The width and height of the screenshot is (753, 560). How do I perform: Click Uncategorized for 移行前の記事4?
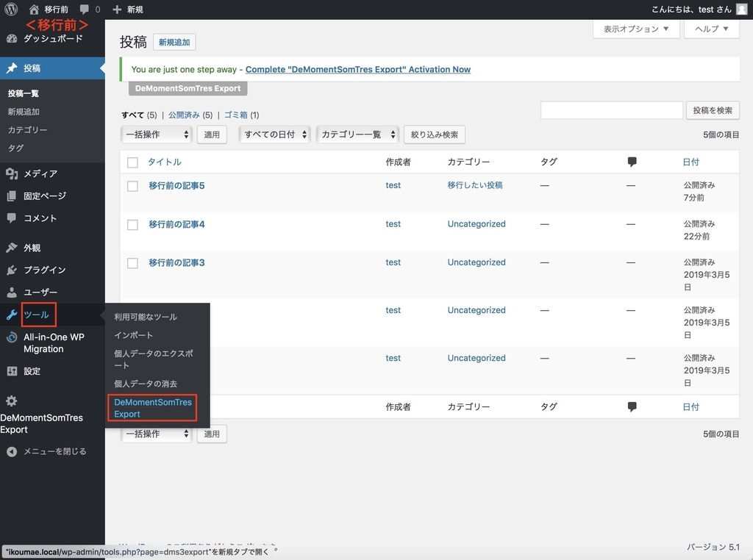tap(477, 224)
